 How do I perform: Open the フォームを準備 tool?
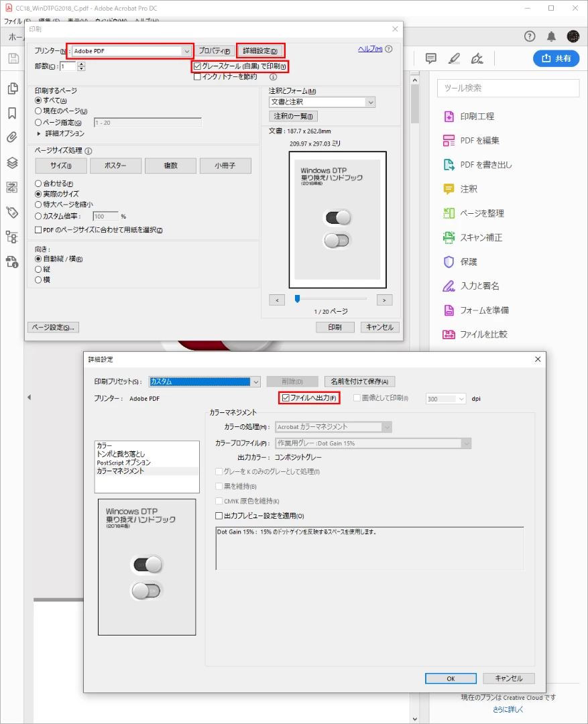point(476,310)
